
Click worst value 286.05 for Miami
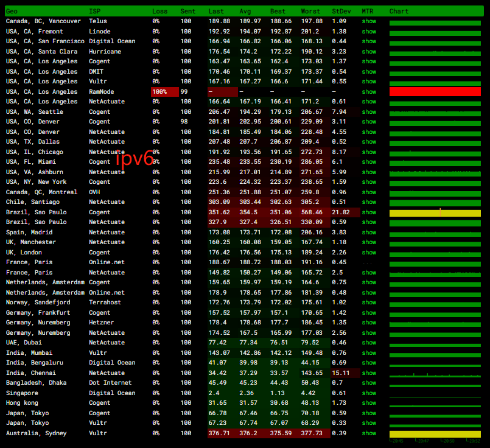pos(312,162)
